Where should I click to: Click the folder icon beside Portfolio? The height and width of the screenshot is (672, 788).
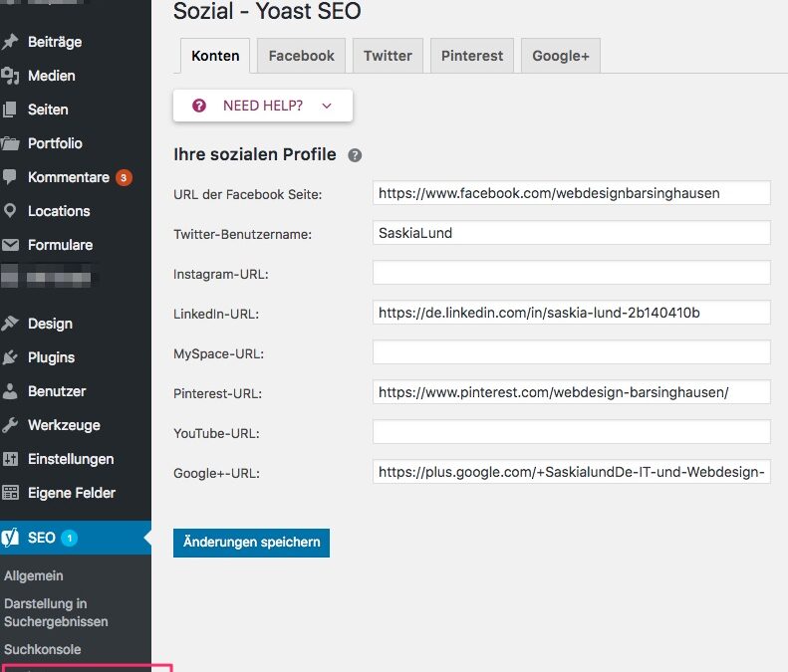pyautogui.click(x=11, y=143)
